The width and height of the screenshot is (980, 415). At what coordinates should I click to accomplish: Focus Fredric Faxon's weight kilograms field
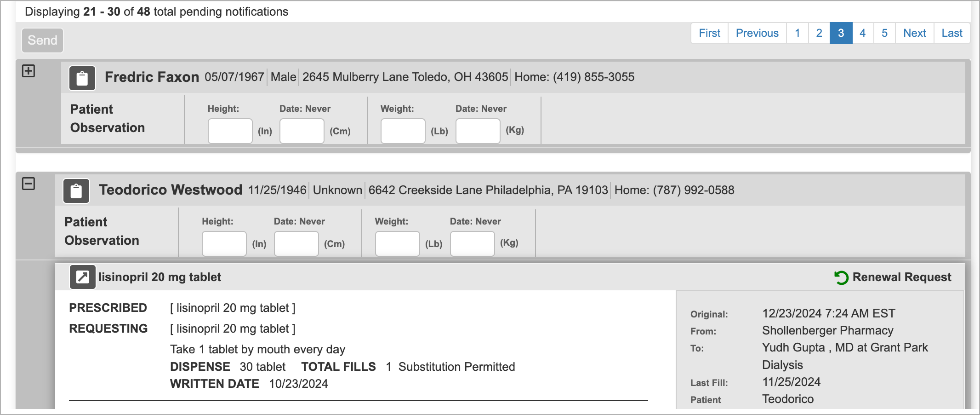(478, 131)
